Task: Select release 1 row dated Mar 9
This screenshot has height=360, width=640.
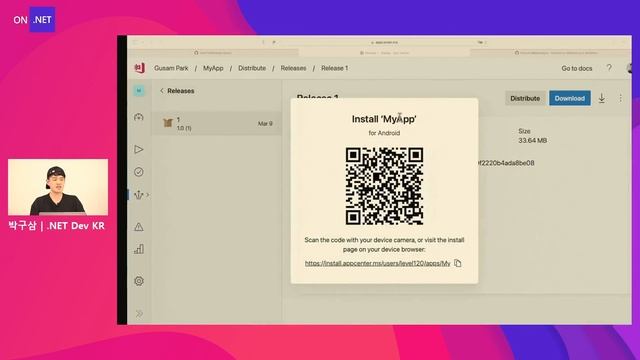Action: (217, 123)
